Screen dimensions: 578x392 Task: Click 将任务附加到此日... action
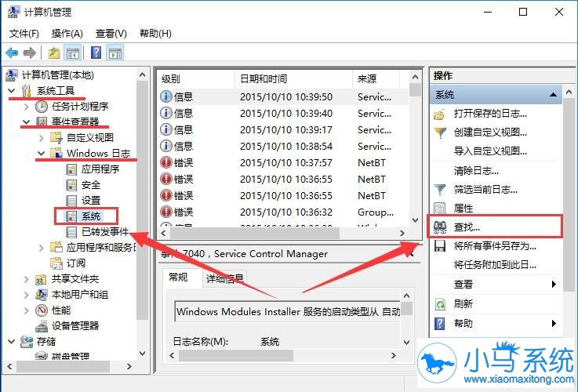pyautogui.click(x=495, y=264)
